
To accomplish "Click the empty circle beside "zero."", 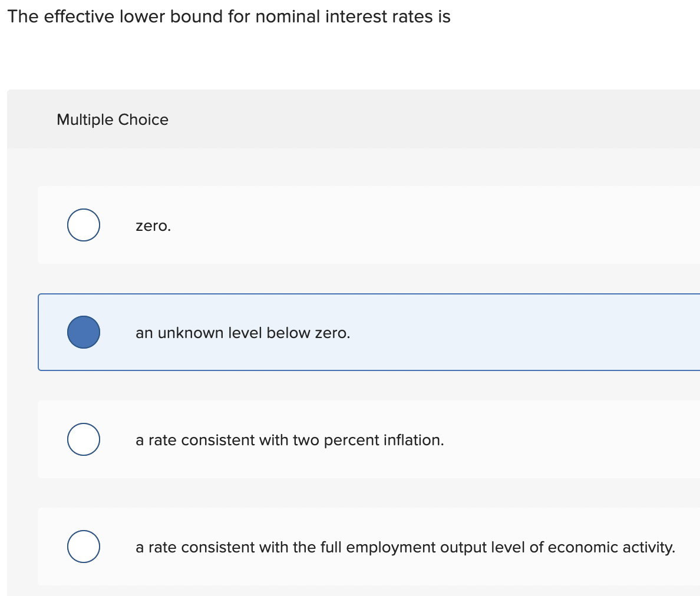I will coord(83,224).
